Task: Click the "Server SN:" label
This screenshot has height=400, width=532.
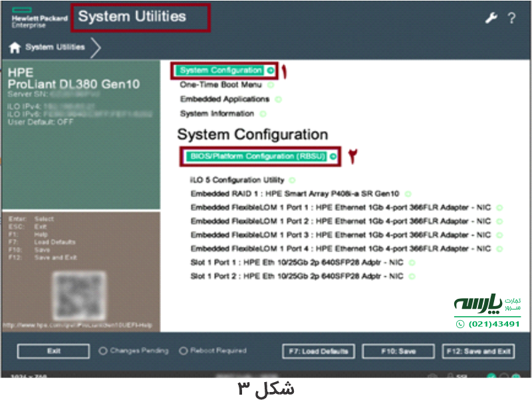Action: click(x=28, y=94)
